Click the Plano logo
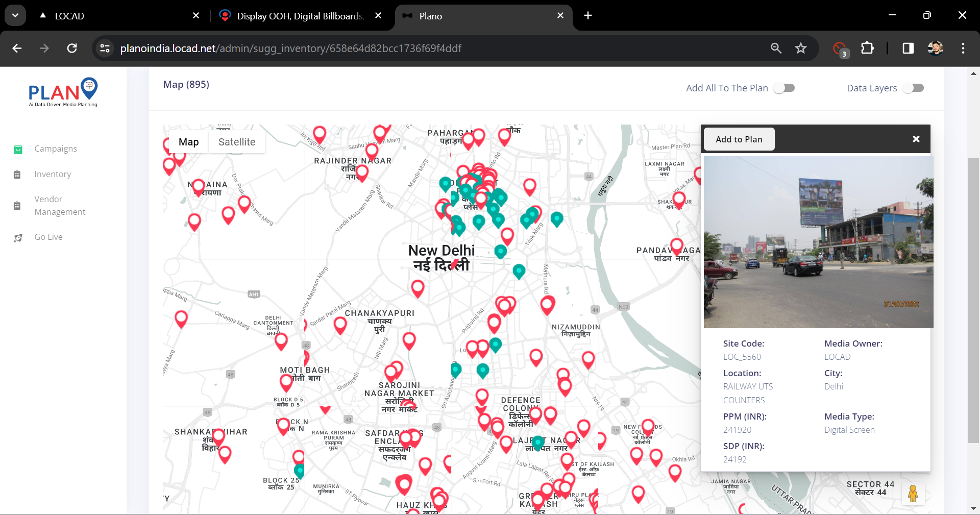 [x=63, y=92]
